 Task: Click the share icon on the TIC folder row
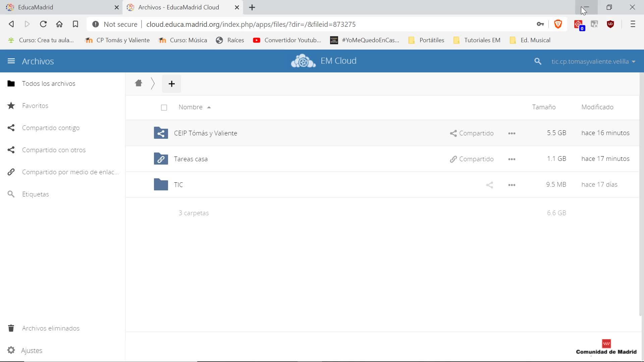(489, 185)
